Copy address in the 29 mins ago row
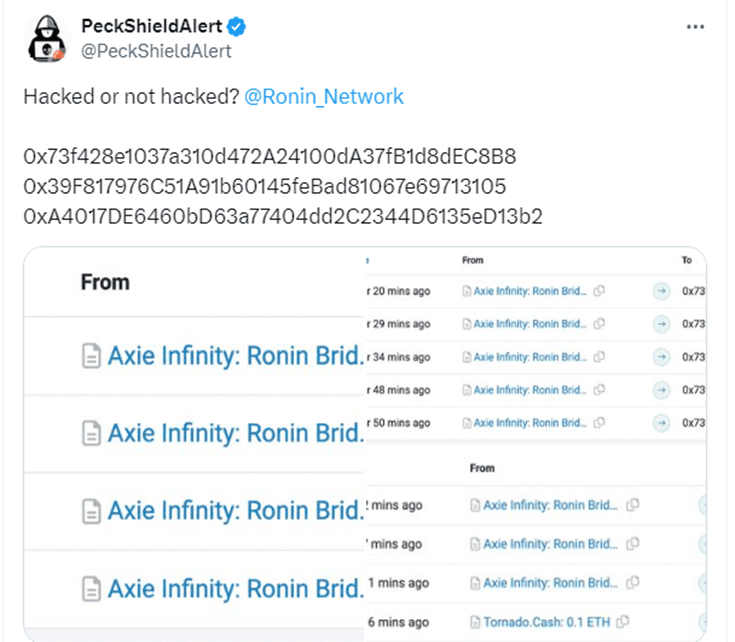The image size is (735, 642). pyautogui.click(x=598, y=324)
